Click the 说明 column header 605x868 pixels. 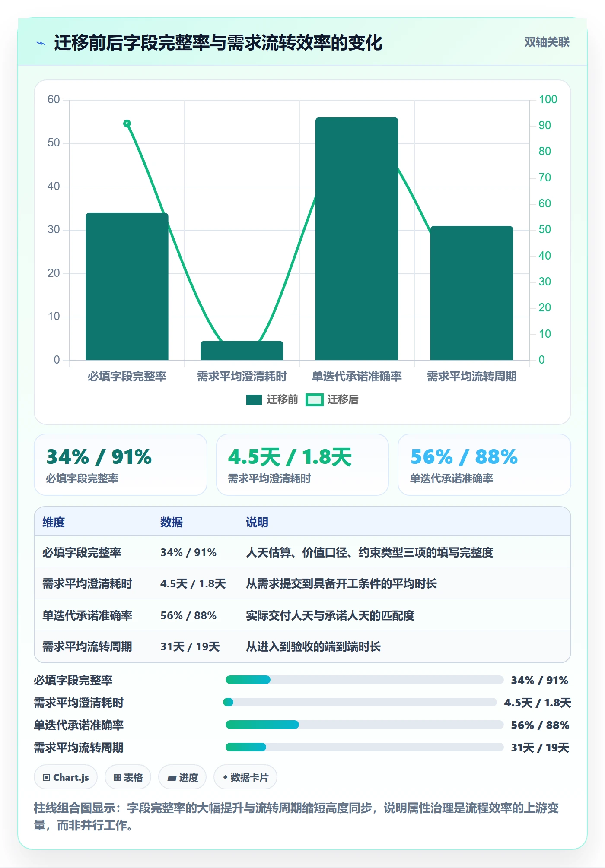point(257,522)
